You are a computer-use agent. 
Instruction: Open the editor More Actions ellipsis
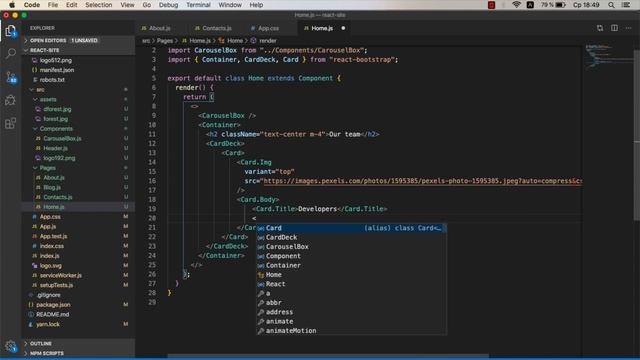tap(629, 28)
